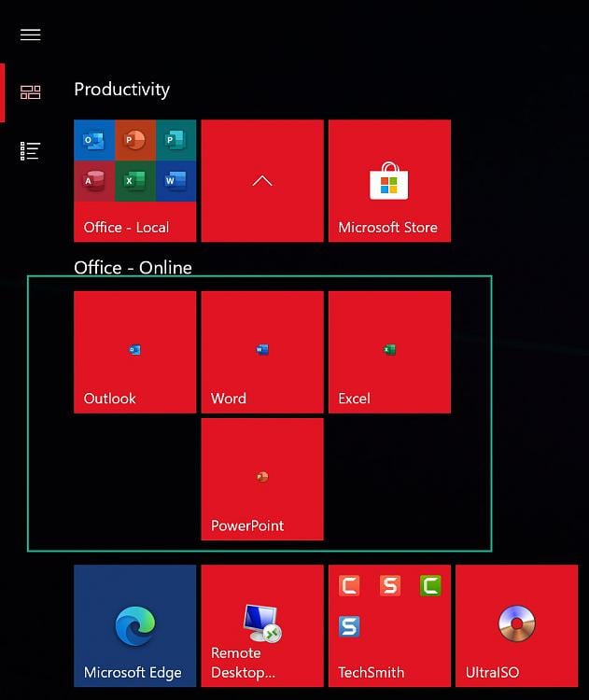Open Excel in the Office - Local folder
This screenshot has width=589, height=700.
134,181
